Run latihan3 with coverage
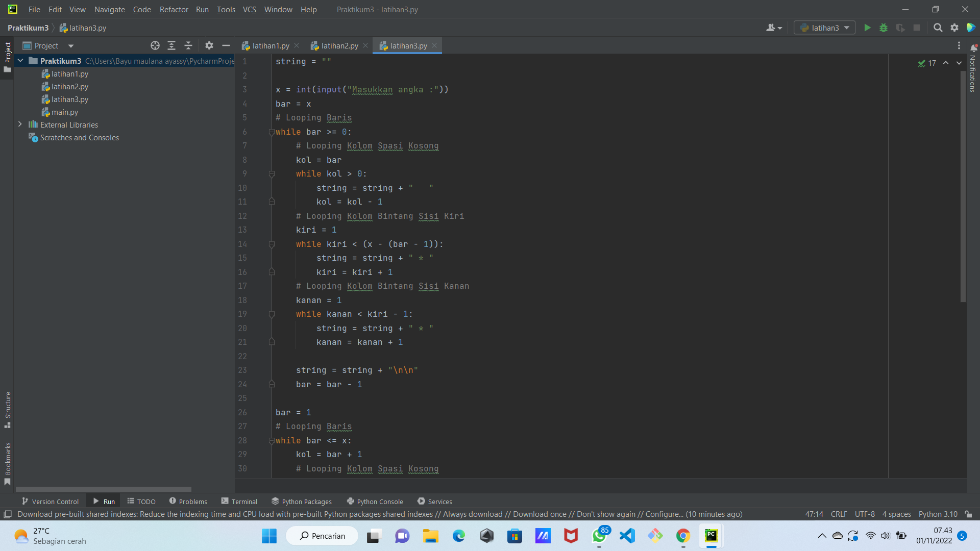Screen dimensions: 980x551 coord(900,28)
